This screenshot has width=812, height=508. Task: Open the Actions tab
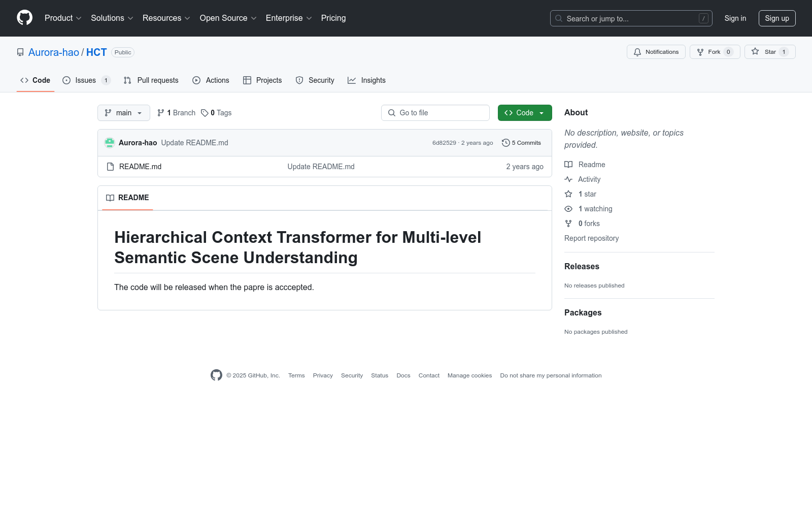click(x=211, y=80)
